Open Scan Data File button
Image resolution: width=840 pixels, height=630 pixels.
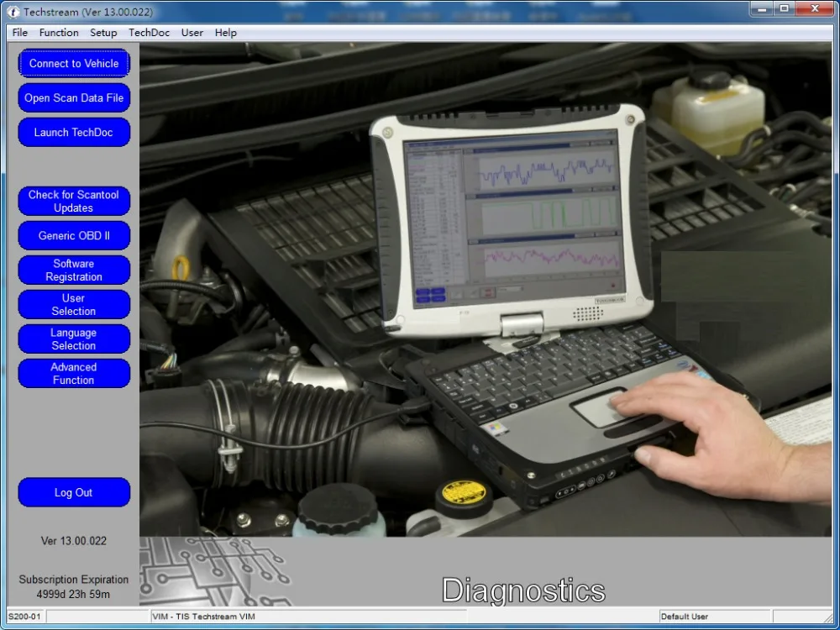pyautogui.click(x=74, y=97)
